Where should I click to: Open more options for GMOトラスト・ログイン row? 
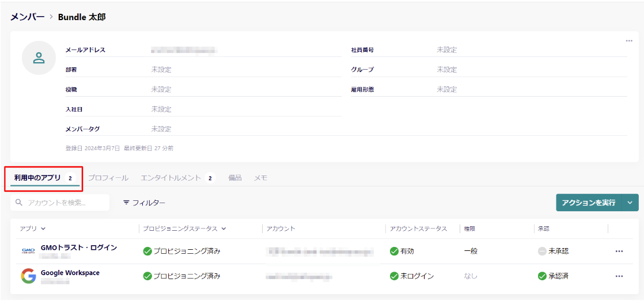click(x=619, y=252)
